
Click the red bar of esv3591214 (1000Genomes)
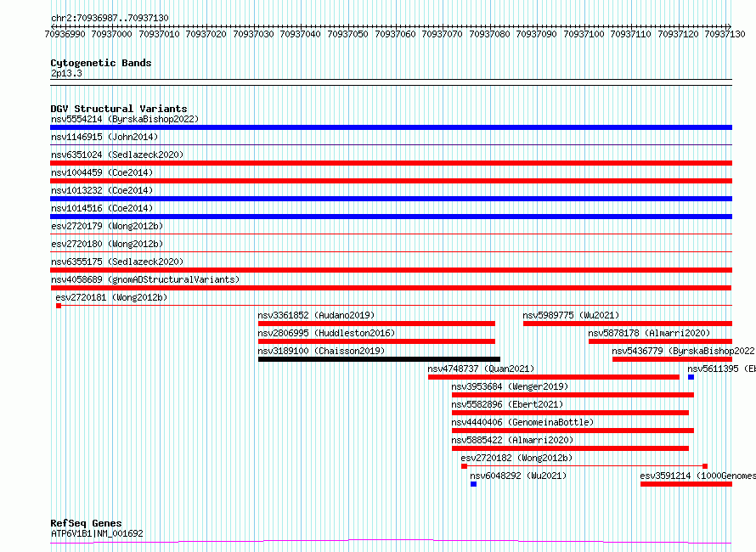click(x=686, y=484)
